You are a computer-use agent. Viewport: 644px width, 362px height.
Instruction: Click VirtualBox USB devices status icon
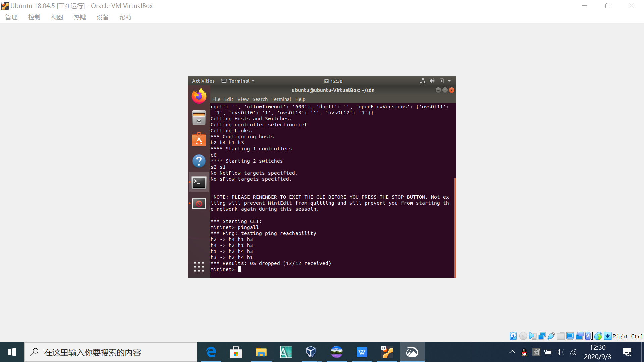551,336
